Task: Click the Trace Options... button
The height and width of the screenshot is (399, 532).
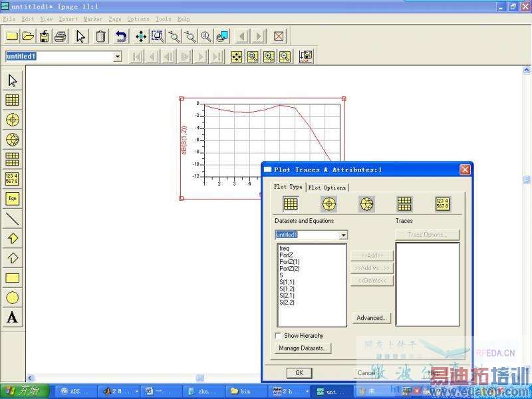Action: 427,235
